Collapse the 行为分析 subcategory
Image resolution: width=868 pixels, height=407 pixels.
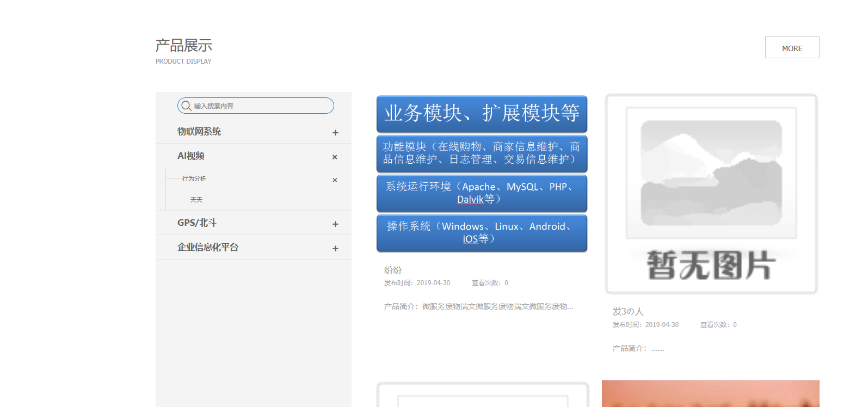[x=335, y=180]
